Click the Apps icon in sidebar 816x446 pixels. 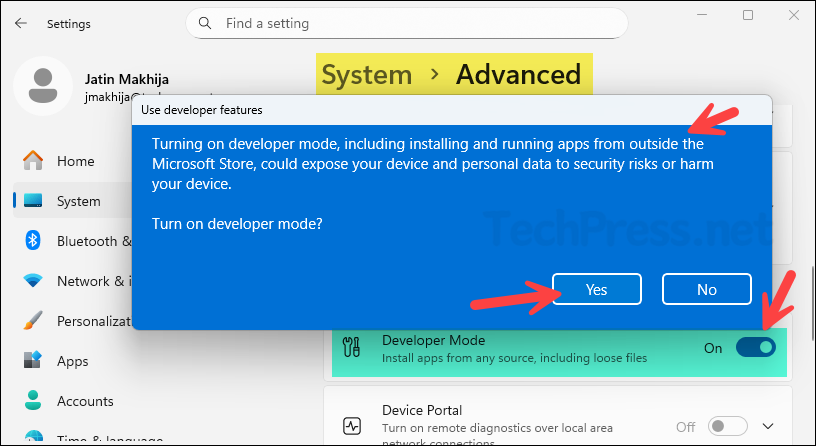[32, 360]
